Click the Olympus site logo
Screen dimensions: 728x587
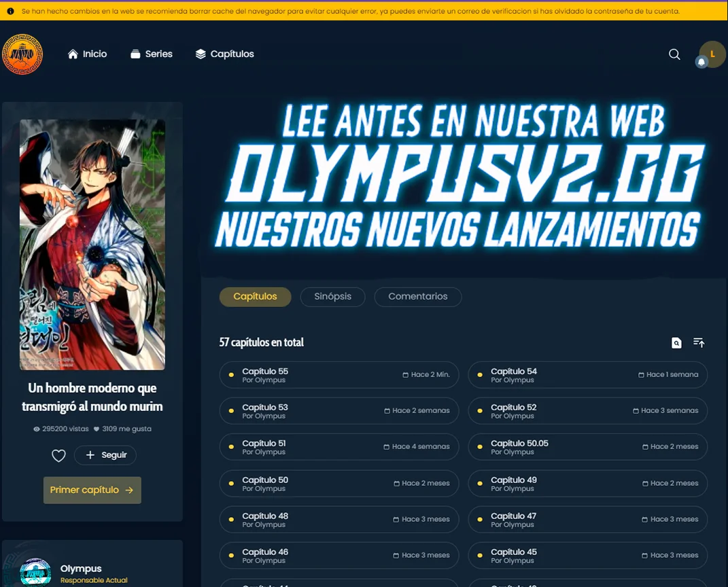(22, 54)
